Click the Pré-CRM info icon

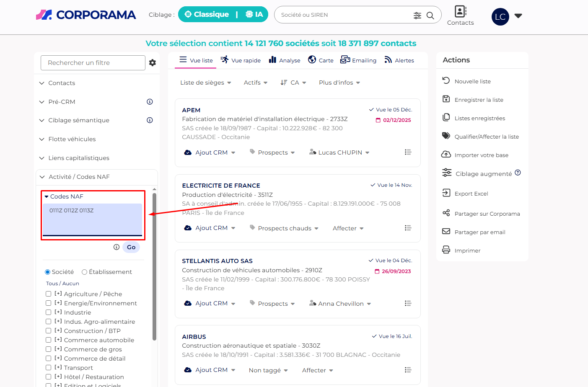click(x=150, y=102)
